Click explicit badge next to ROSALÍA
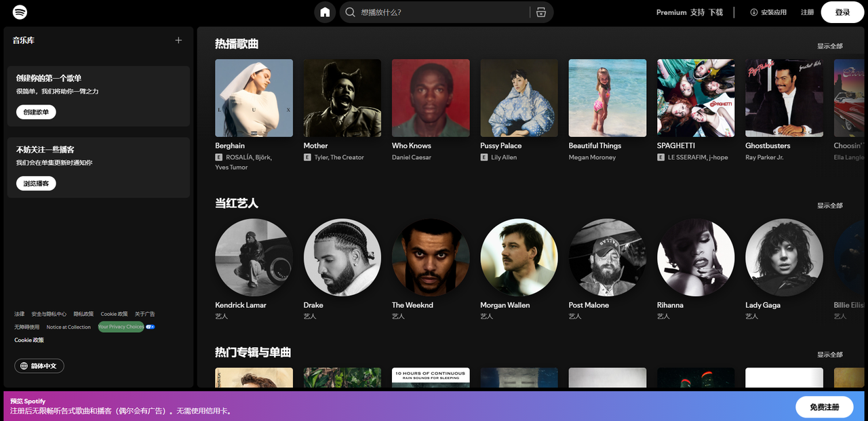Screen dimensions: 868x421 point(218,157)
